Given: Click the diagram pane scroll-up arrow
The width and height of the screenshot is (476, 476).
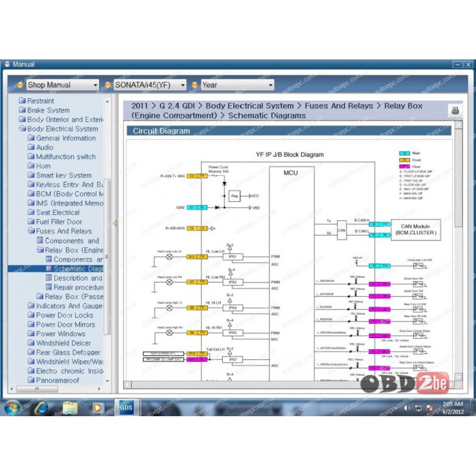Looking at the screenshot, I should click(459, 124).
